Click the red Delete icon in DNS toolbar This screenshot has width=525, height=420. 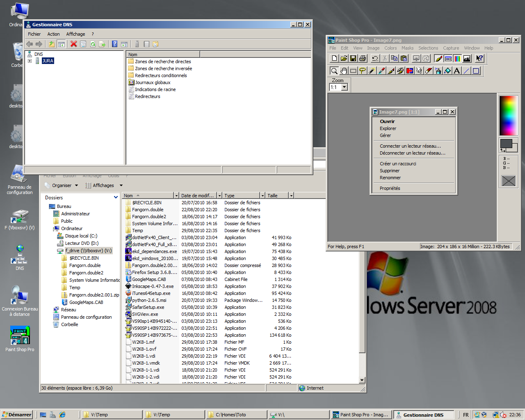click(74, 44)
